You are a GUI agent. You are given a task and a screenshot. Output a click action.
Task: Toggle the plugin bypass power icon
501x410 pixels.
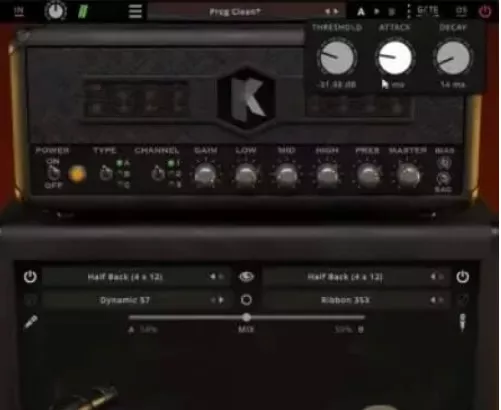tap(485, 12)
